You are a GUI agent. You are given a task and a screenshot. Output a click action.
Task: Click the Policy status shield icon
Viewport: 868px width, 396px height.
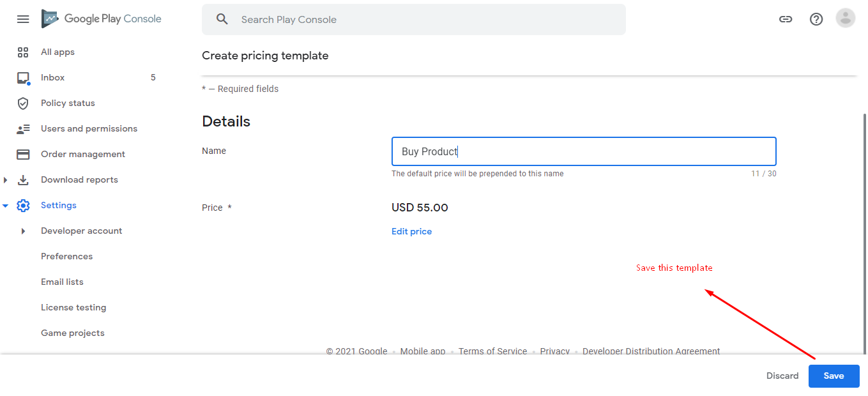point(23,103)
